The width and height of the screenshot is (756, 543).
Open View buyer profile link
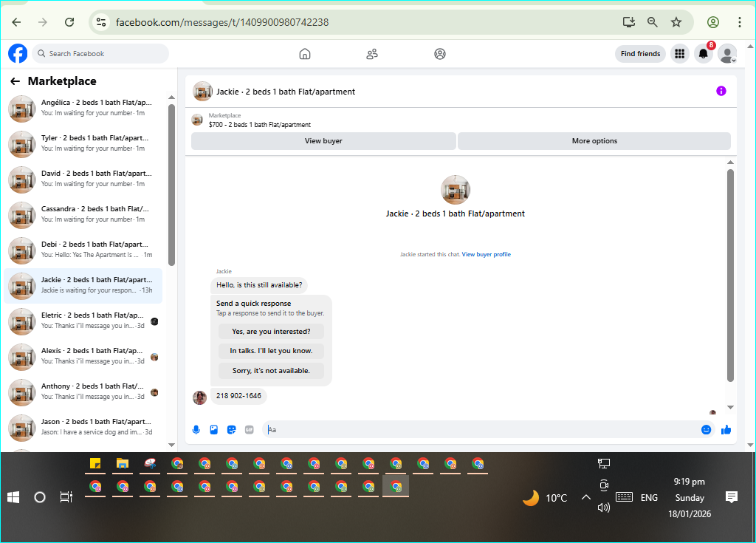[x=486, y=254]
